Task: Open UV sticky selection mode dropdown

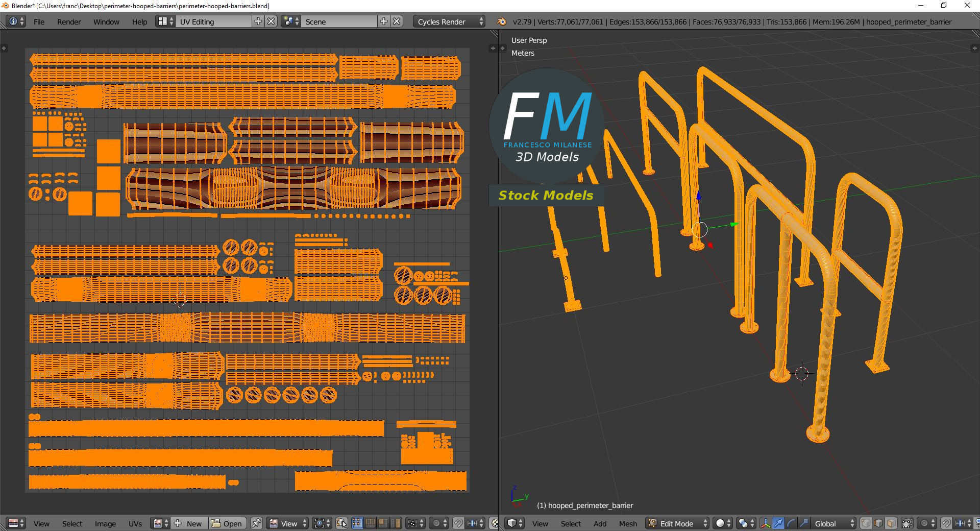Action: click(415, 523)
